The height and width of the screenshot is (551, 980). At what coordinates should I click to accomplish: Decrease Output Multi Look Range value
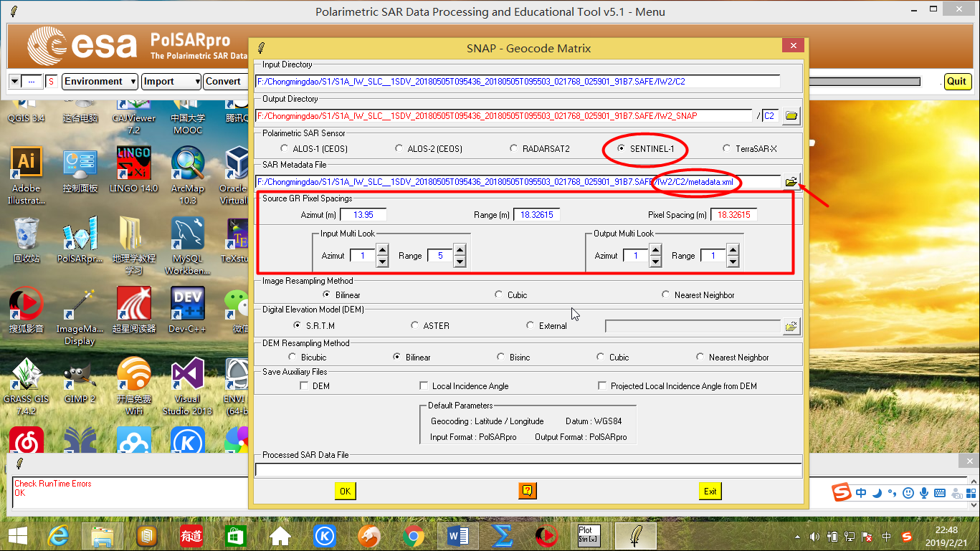coord(732,261)
